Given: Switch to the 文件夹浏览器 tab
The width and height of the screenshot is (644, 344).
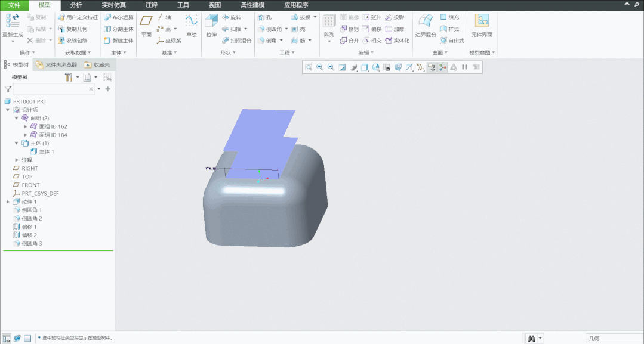Looking at the screenshot, I should [x=57, y=65].
